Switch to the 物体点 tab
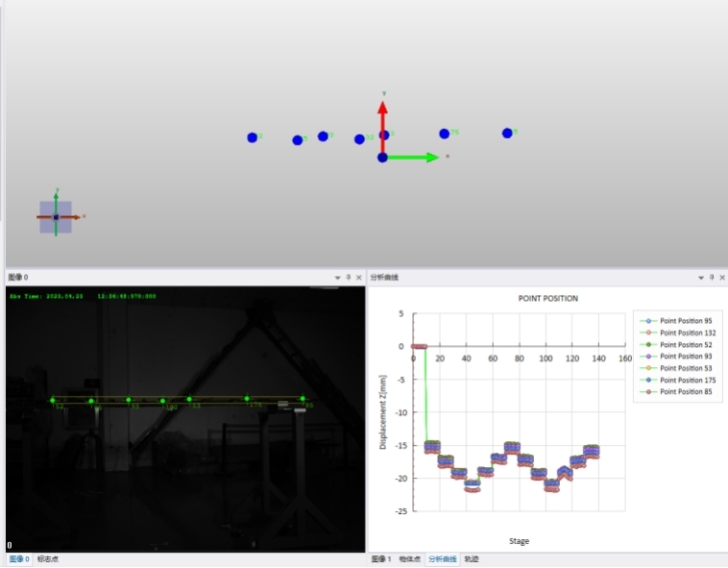The height and width of the screenshot is (568, 728). 409,558
